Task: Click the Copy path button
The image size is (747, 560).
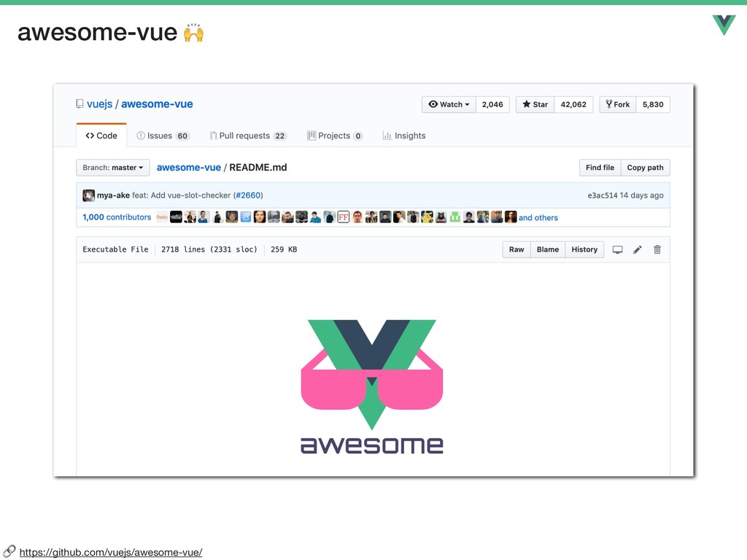Action: tap(645, 168)
